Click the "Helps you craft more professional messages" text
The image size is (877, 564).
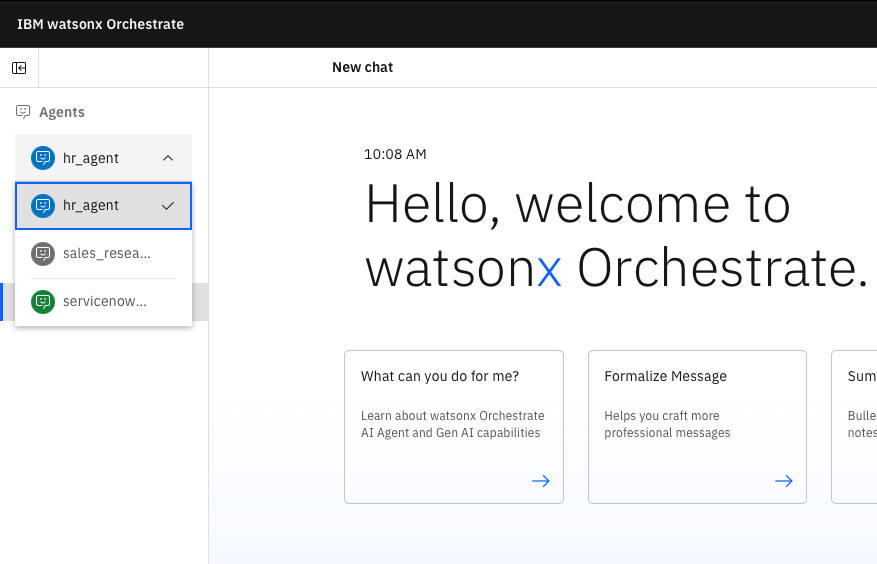pos(667,424)
